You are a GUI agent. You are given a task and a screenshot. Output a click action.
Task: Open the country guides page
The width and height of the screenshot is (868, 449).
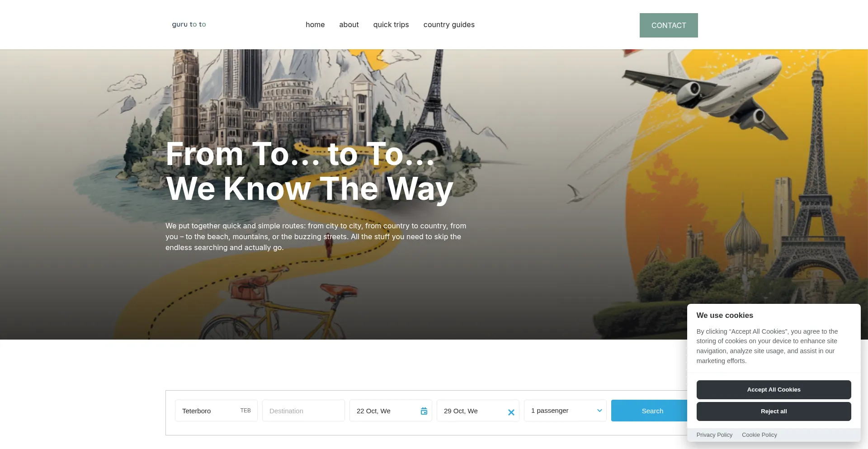[449, 25]
